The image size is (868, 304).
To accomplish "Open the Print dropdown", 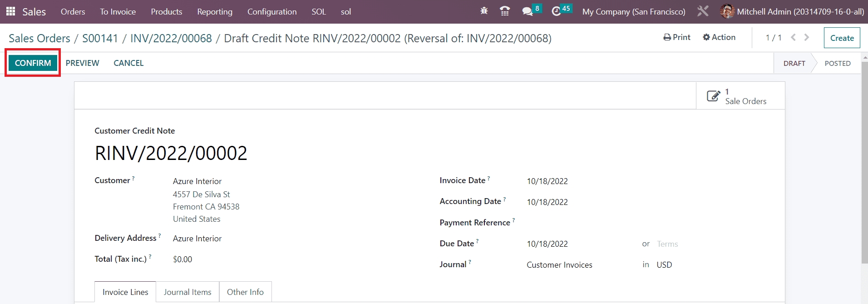I will click(x=677, y=37).
